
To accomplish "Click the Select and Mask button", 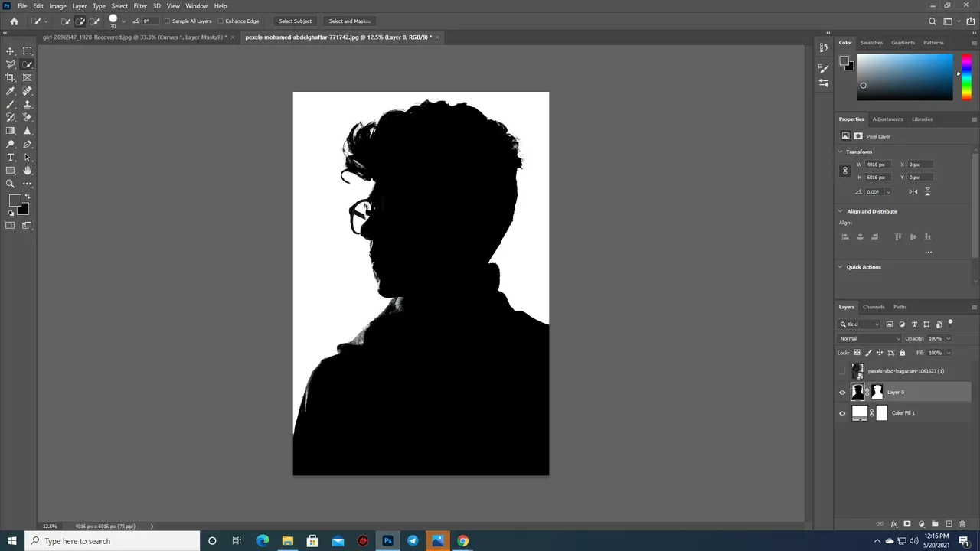I will [349, 21].
